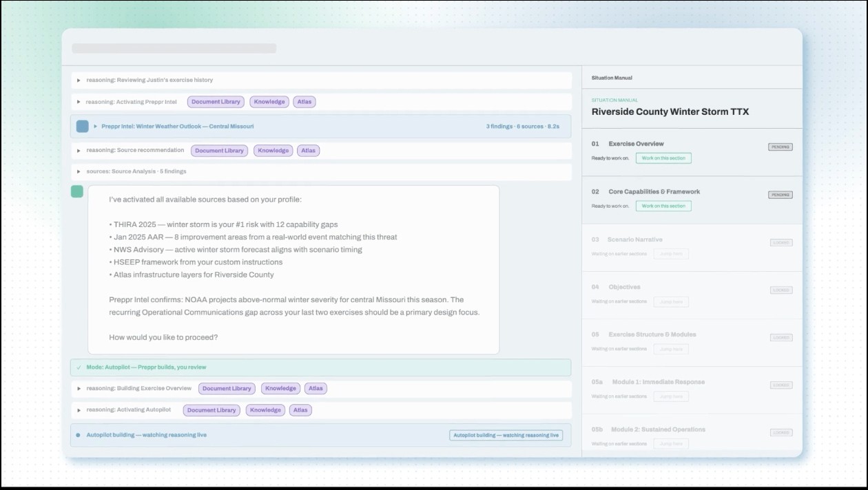Screen dimensions: 868x490
Task: Click Atlas tag in Building Exercise Overview row
Action: point(316,389)
